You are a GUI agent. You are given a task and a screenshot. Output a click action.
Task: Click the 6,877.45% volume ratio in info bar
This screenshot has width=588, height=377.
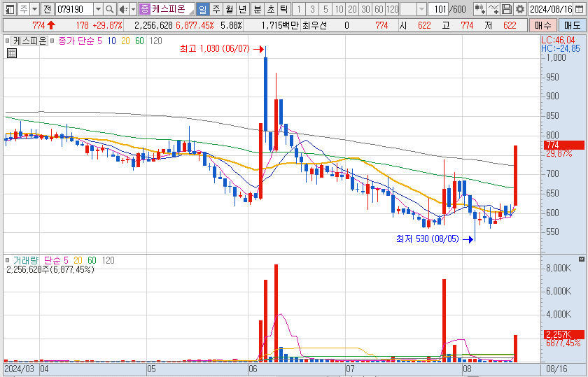[195, 25]
